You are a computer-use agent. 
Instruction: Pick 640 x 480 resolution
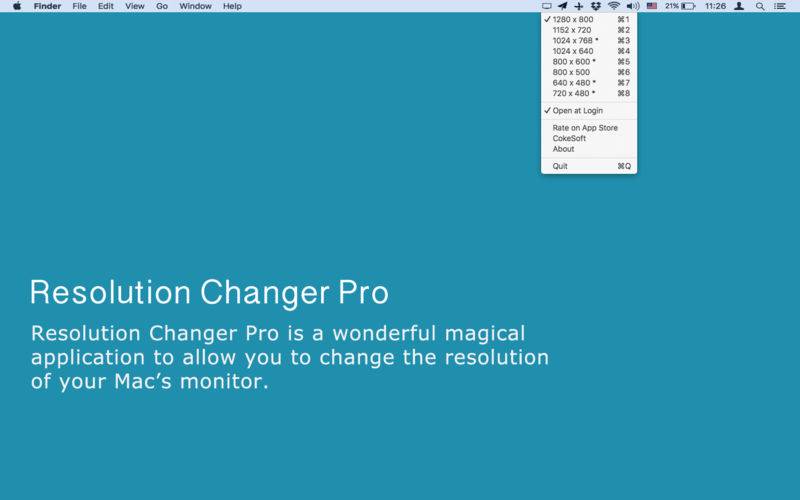point(589,83)
